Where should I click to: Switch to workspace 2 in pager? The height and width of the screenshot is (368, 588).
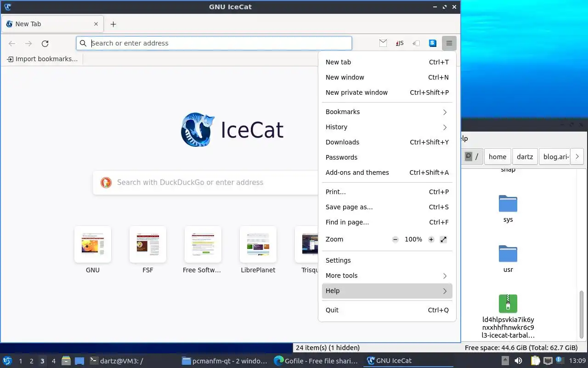pos(31,361)
